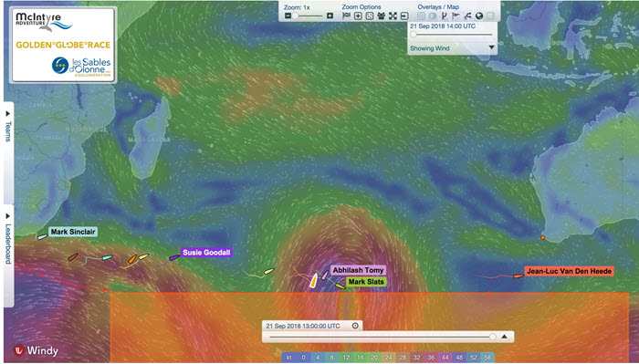Open the globe map style icon
639x364 pixels.
(x=479, y=16)
